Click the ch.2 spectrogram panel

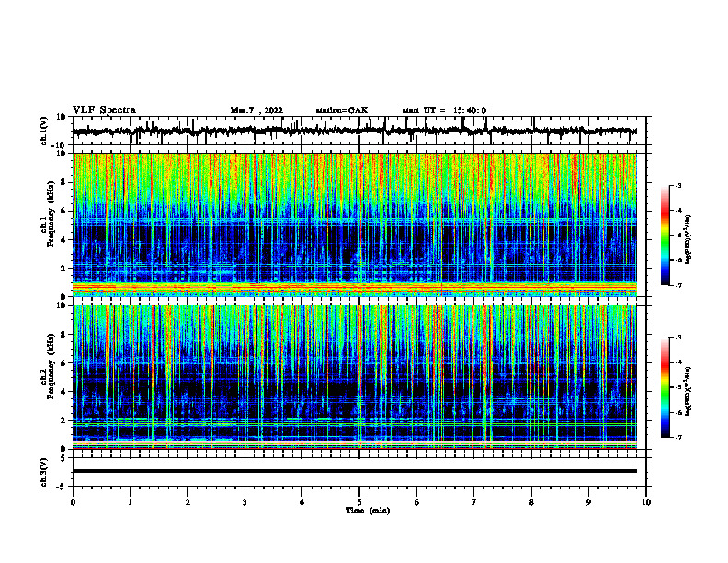pyautogui.click(x=355, y=377)
